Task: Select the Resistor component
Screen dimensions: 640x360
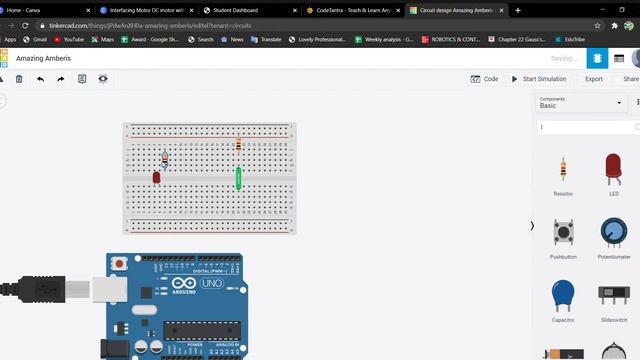Action: [563, 176]
